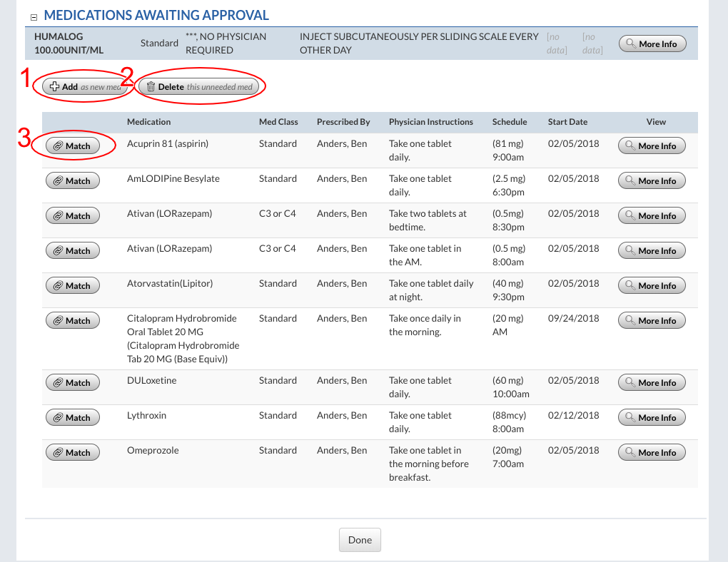Match the Lythroxin medication row
728x562 pixels.
[72, 417]
